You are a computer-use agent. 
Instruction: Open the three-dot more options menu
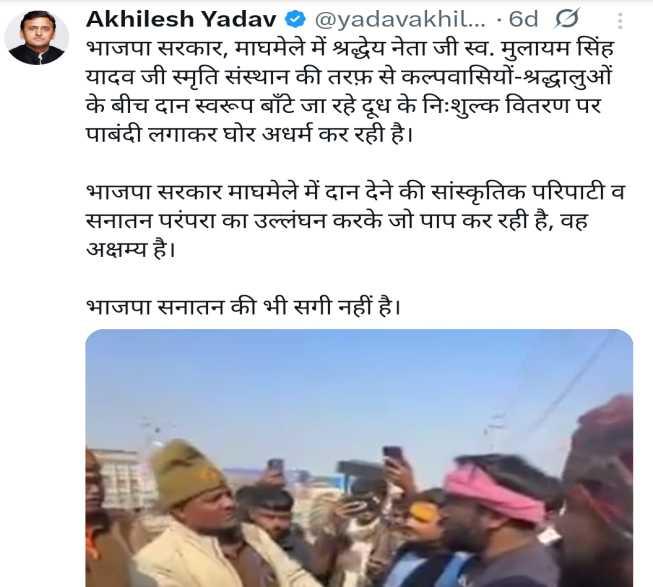tap(620, 20)
